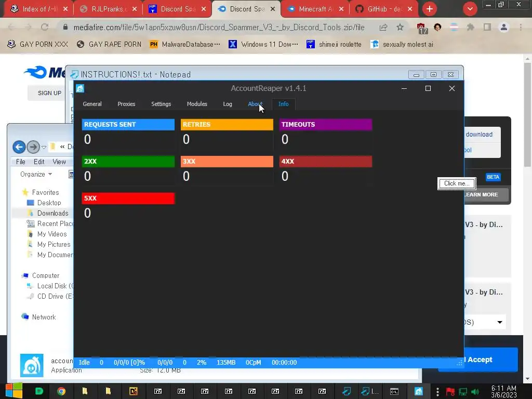Go forward in Chrome browser history

click(28, 27)
